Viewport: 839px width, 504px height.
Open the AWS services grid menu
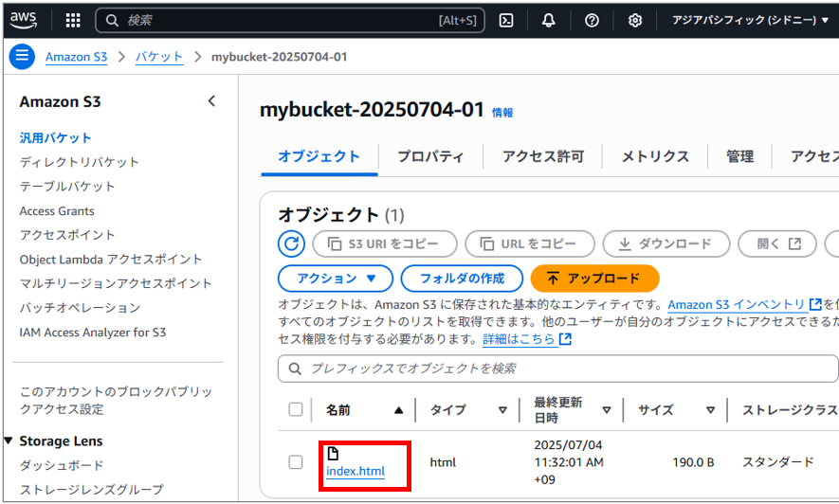(x=73, y=20)
